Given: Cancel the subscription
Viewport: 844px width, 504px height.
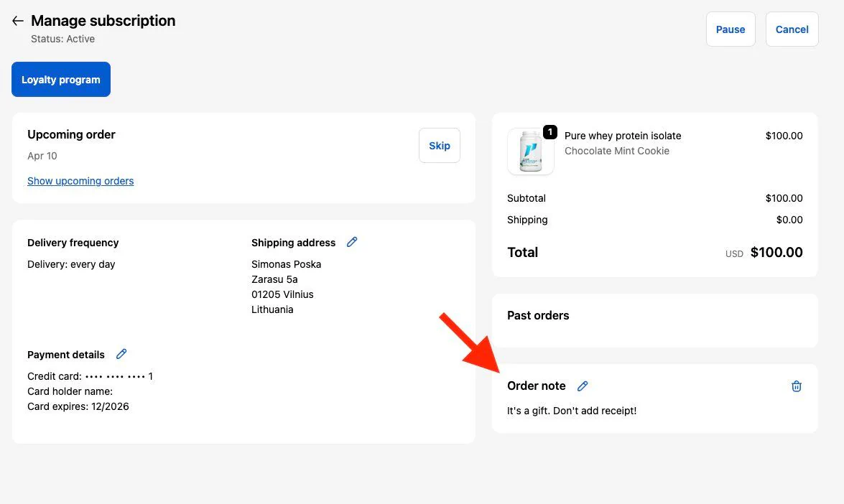Looking at the screenshot, I should (792, 29).
